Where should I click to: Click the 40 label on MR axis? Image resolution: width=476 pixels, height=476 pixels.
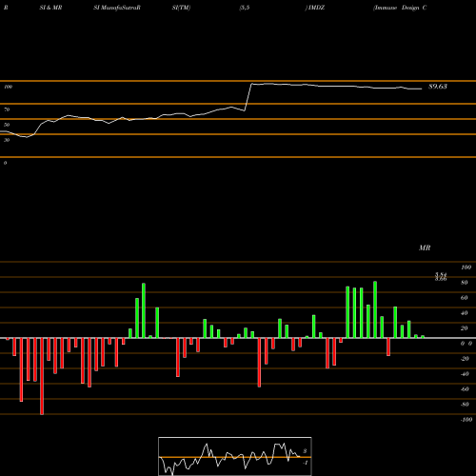[465, 313]
